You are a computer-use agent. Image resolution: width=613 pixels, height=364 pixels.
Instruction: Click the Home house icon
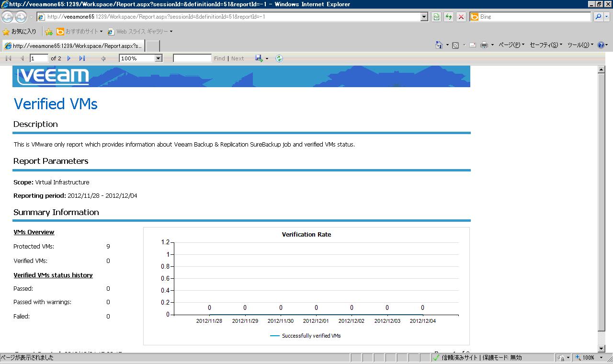pyautogui.click(x=439, y=45)
